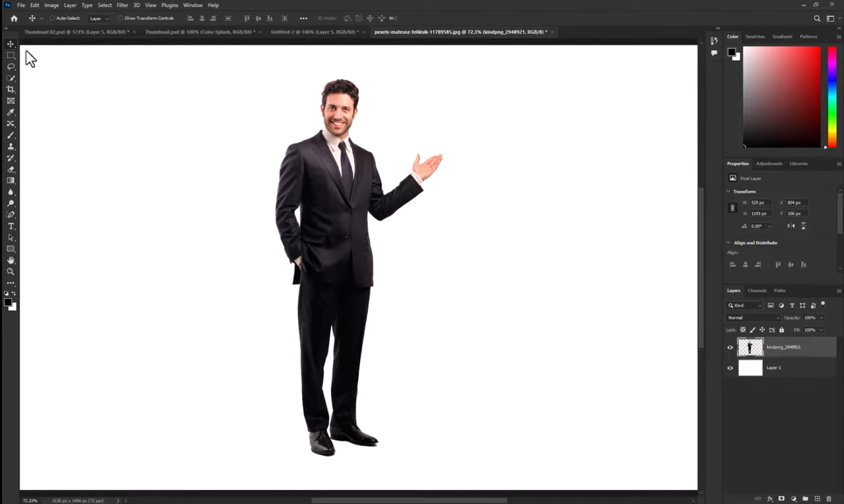Select the Crop tool
The image size is (844, 504).
(11, 89)
